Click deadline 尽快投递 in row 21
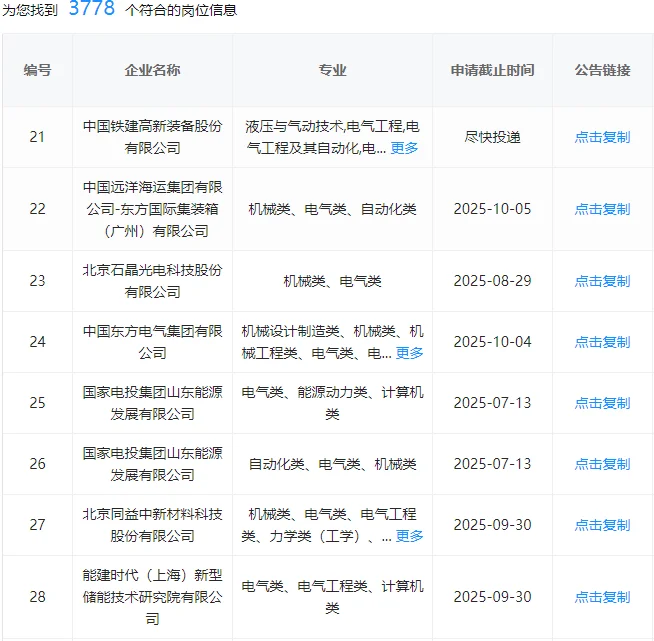The height and width of the screenshot is (641, 654). tap(493, 137)
